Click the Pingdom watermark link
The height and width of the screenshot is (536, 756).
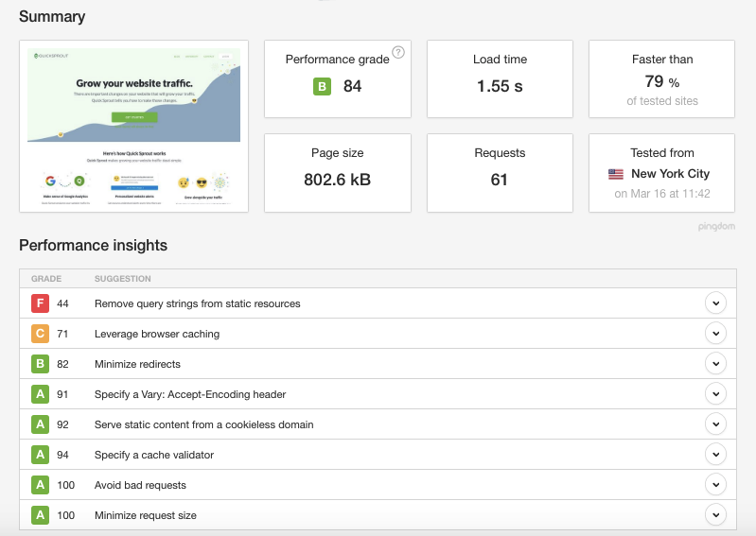pyautogui.click(x=716, y=226)
